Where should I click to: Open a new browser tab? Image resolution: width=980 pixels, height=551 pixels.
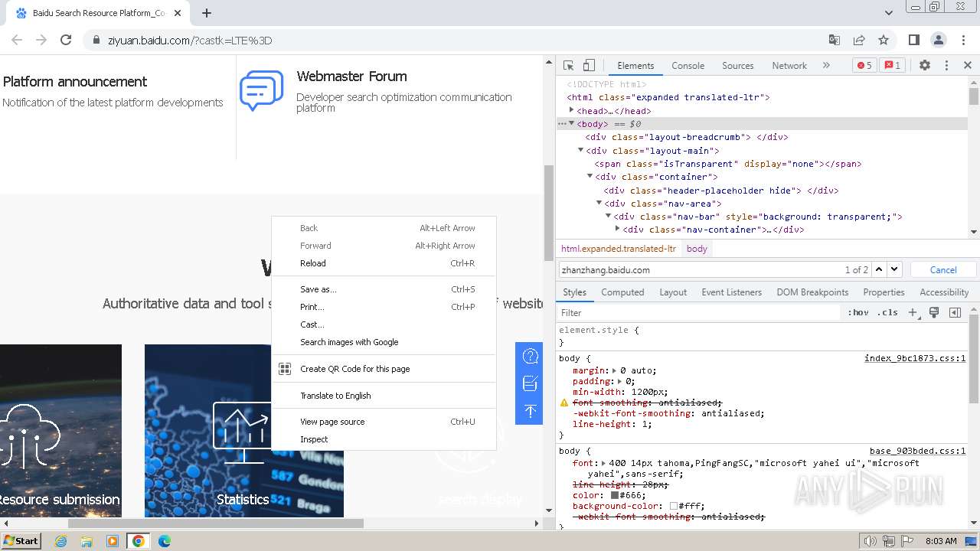click(207, 13)
